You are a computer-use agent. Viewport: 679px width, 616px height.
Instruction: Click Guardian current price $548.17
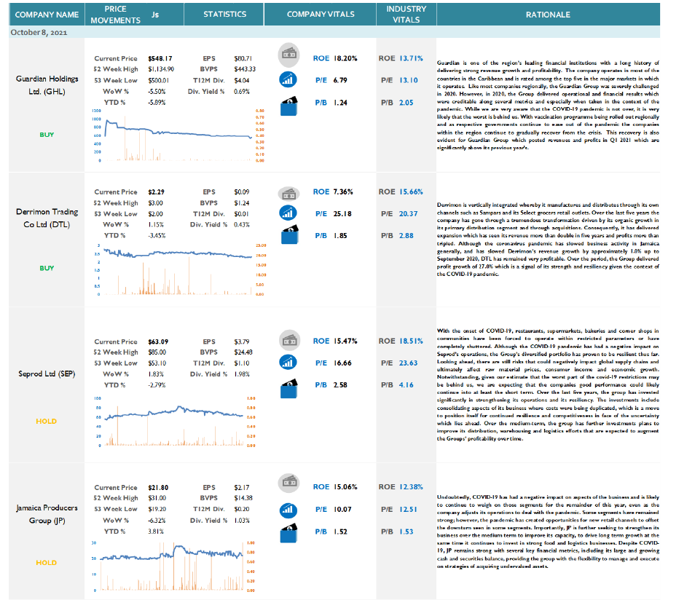coord(160,58)
